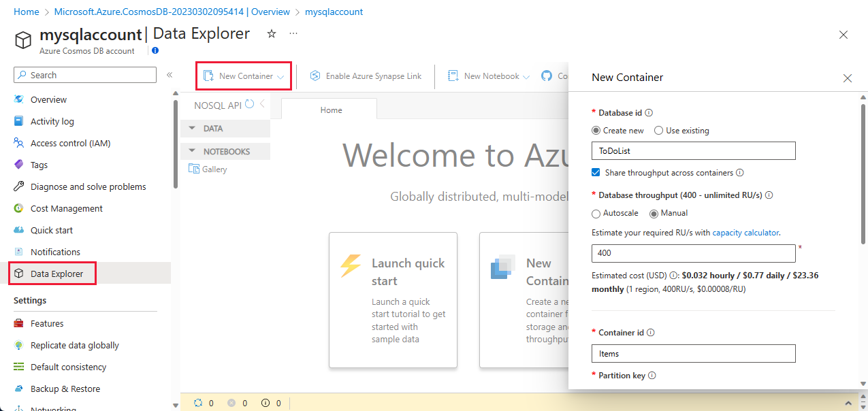The image size is (868, 411).
Task: Click the 400 RU/s input field
Action: pos(694,253)
